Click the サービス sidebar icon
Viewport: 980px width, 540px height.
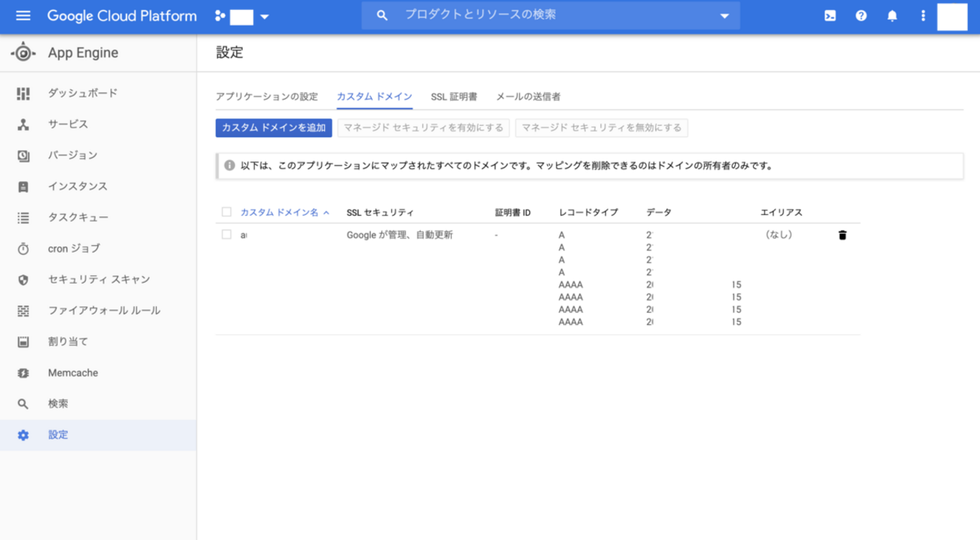coord(23,124)
